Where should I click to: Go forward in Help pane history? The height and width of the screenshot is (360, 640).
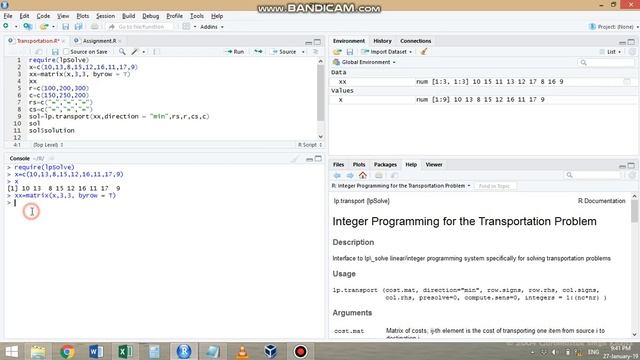(350, 176)
